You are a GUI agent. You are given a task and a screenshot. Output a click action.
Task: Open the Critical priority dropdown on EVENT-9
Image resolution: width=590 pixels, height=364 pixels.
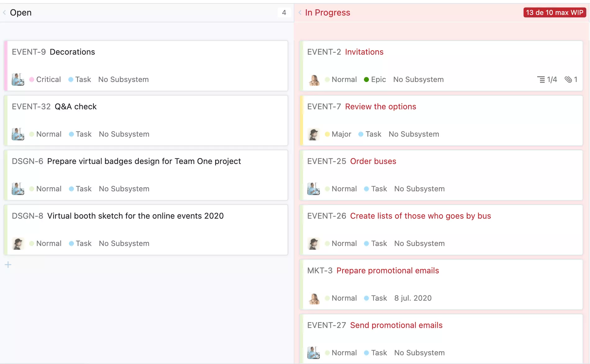[x=48, y=80]
